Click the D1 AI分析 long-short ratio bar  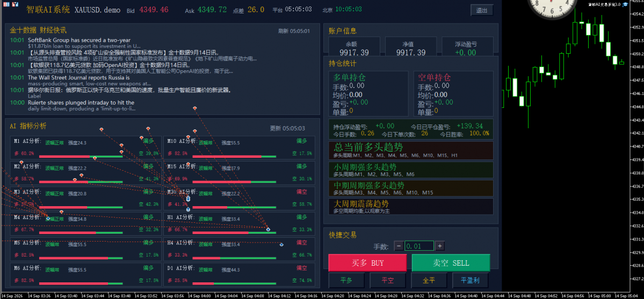[234, 283]
